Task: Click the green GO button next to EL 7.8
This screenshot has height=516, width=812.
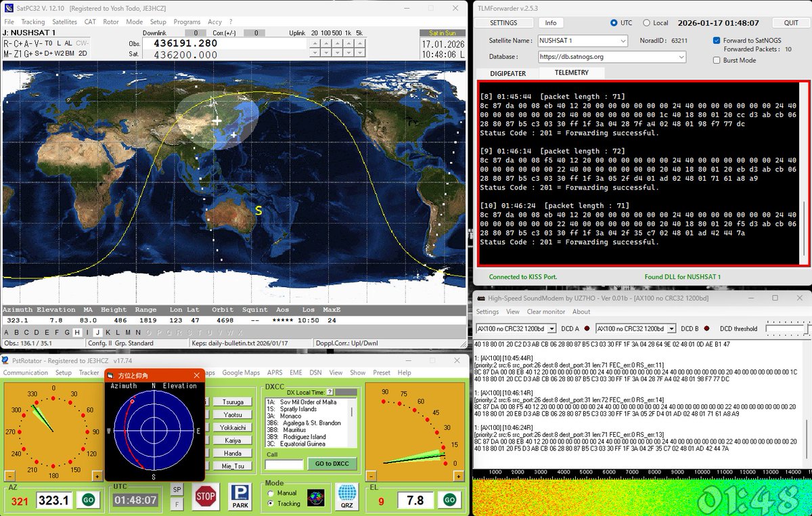Action: click(x=449, y=500)
